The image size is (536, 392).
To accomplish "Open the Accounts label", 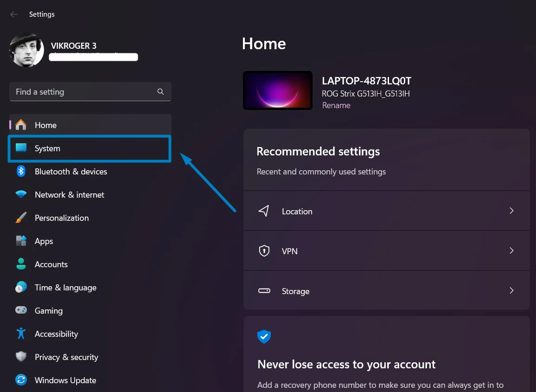I will pyautogui.click(x=51, y=264).
